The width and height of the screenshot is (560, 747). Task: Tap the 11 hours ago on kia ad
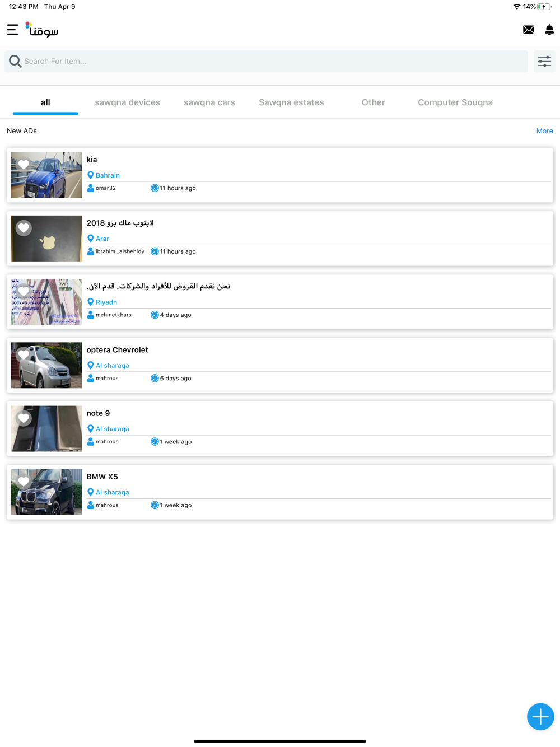coord(178,188)
